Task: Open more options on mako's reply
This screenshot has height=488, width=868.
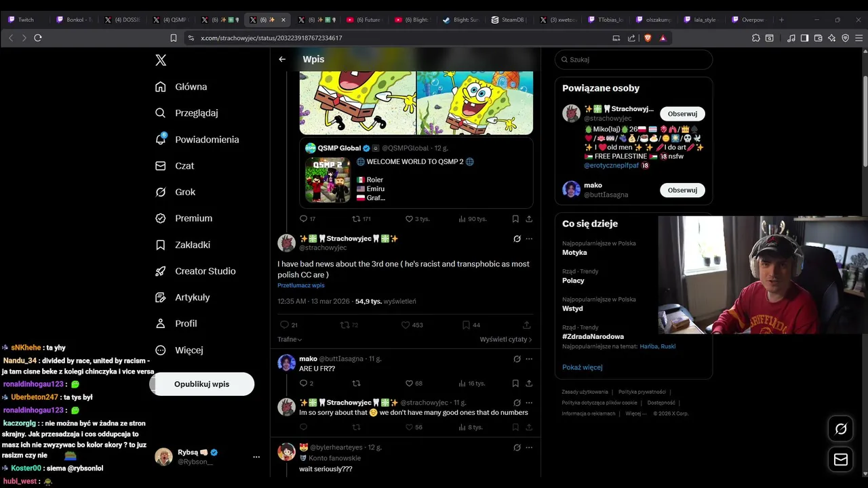Action: click(529, 359)
